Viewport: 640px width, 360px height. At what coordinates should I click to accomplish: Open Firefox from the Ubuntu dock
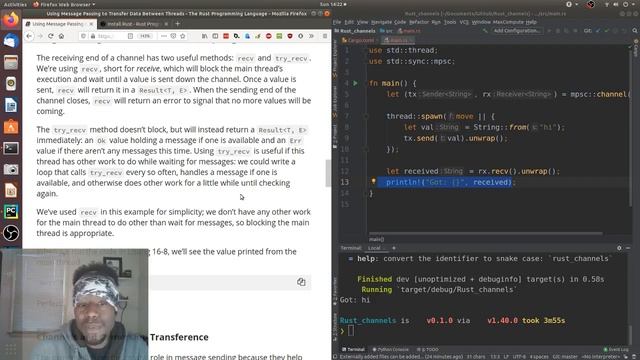(x=11, y=19)
